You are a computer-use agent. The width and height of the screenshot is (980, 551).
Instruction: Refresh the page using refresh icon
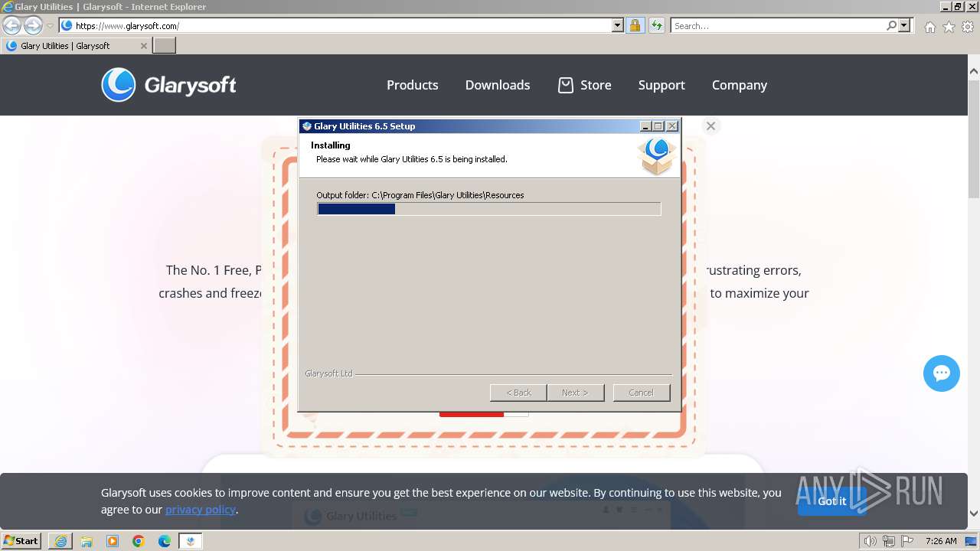coord(656,25)
